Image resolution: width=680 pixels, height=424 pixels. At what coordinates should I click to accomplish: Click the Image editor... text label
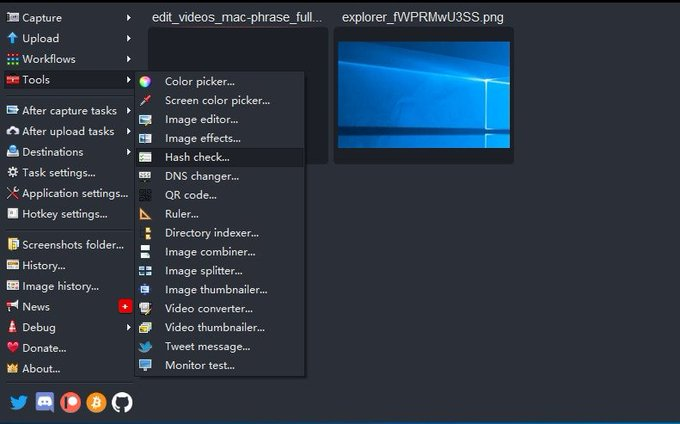(x=201, y=120)
